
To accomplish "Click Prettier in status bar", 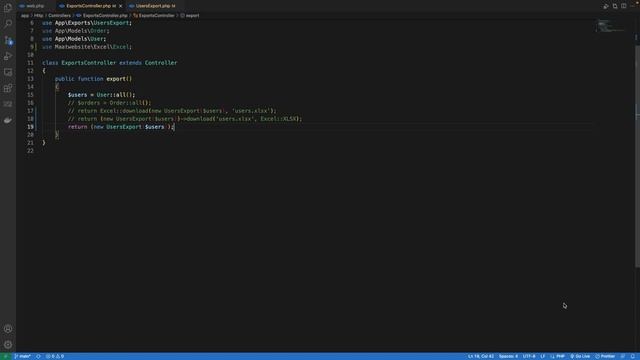I will [605, 356].
